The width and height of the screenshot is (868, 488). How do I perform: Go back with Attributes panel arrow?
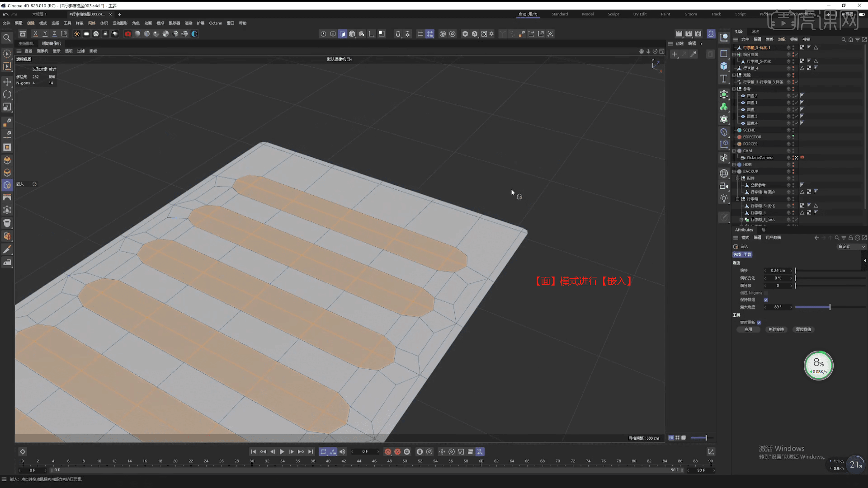pyautogui.click(x=816, y=238)
